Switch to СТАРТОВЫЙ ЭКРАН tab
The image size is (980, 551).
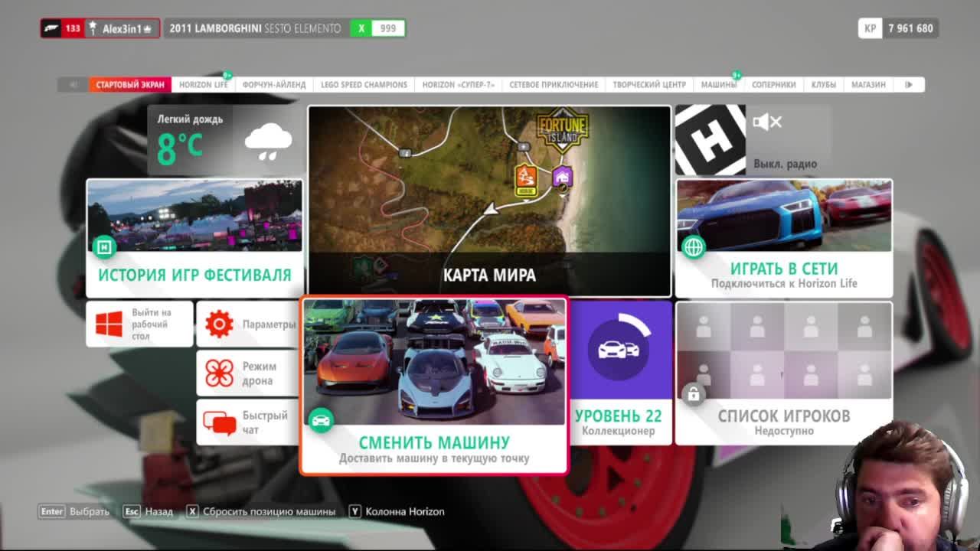click(130, 84)
